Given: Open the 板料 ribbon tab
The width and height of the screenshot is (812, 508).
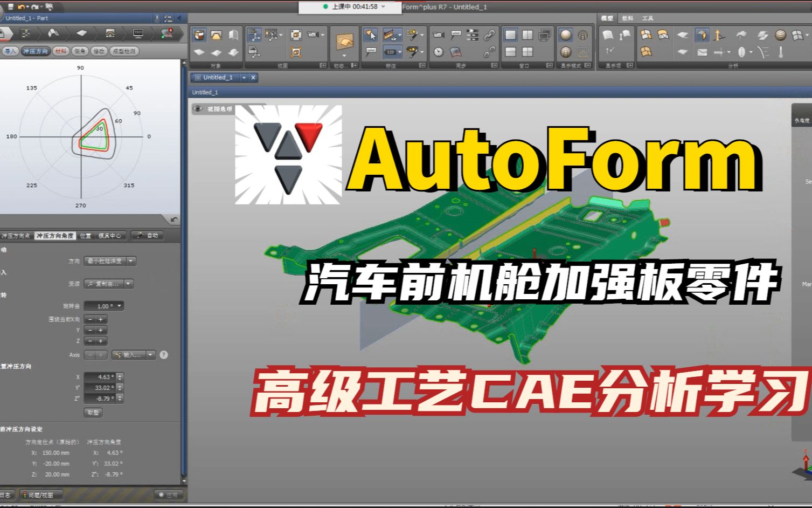Looking at the screenshot, I should coord(628,18).
